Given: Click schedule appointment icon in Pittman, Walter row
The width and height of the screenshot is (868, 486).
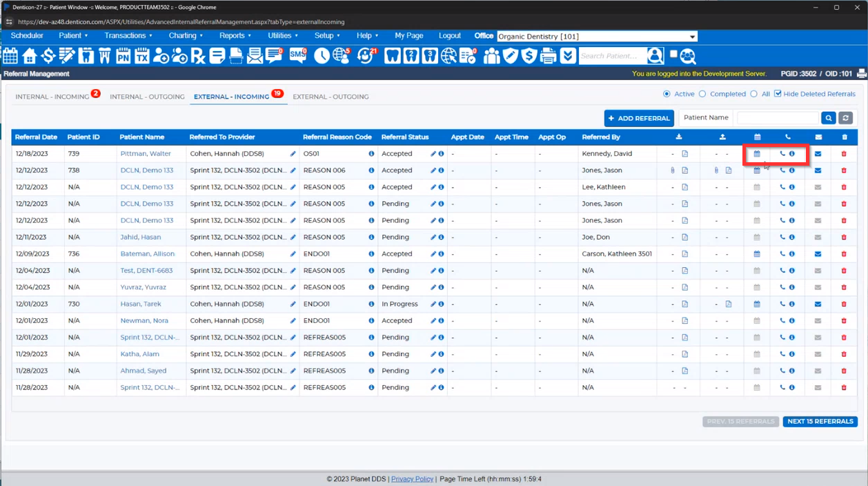Looking at the screenshot, I should (x=757, y=154).
